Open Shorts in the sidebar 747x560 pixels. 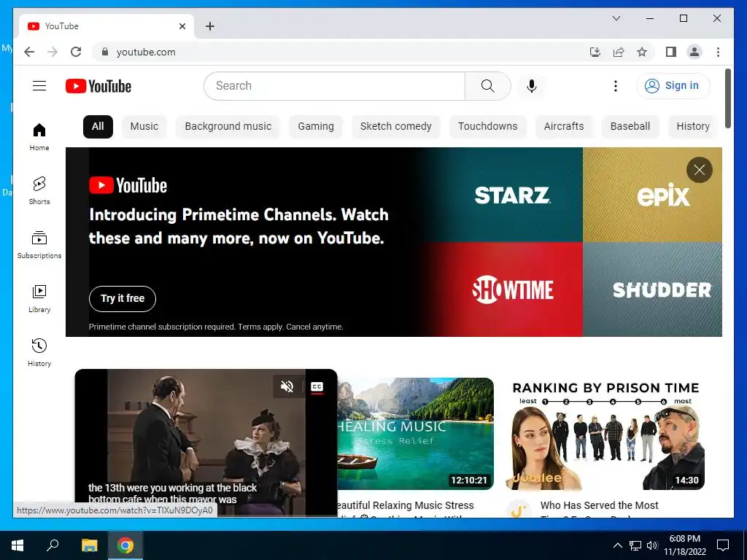click(39, 190)
